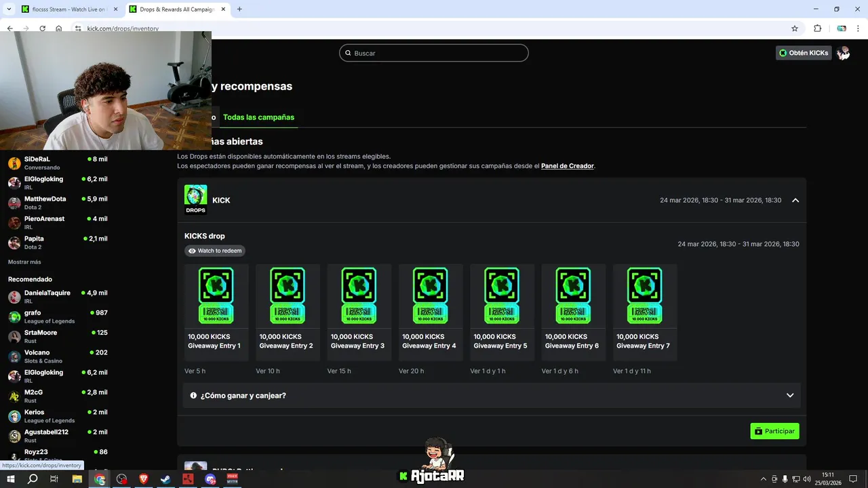The width and height of the screenshot is (868, 488).
Task: Click the 'Ver 5 h' requirement text
Action: (x=195, y=371)
